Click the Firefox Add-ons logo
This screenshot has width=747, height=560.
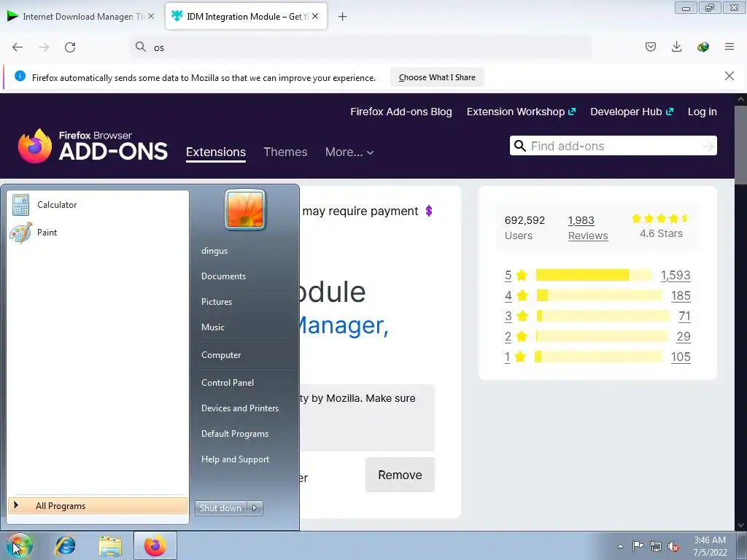coord(93,146)
